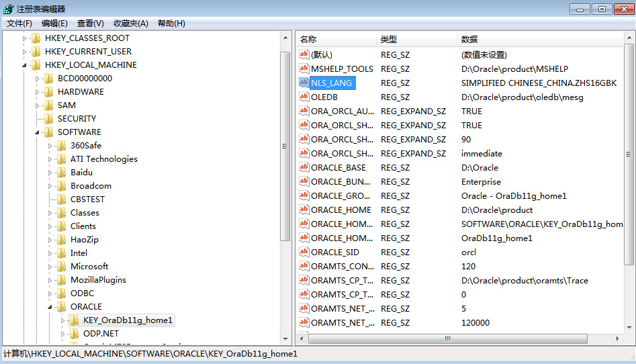Click the values pane scroll-down arrow
The image size is (636, 364).
point(629,328)
